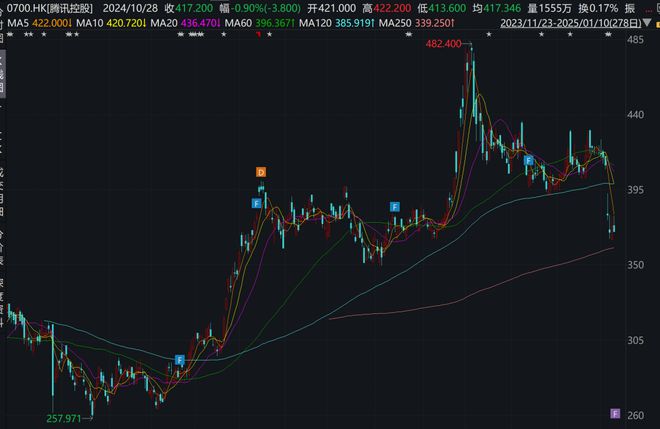
Task: Click the closing price 收417.200
Action: (x=189, y=8)
